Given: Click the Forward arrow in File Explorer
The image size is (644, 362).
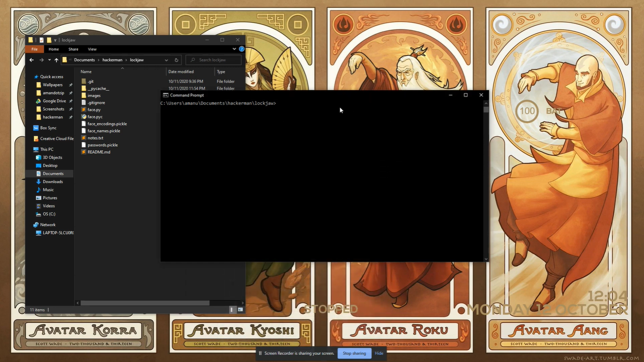Looking at the screenshot, I should coord(41,60).
